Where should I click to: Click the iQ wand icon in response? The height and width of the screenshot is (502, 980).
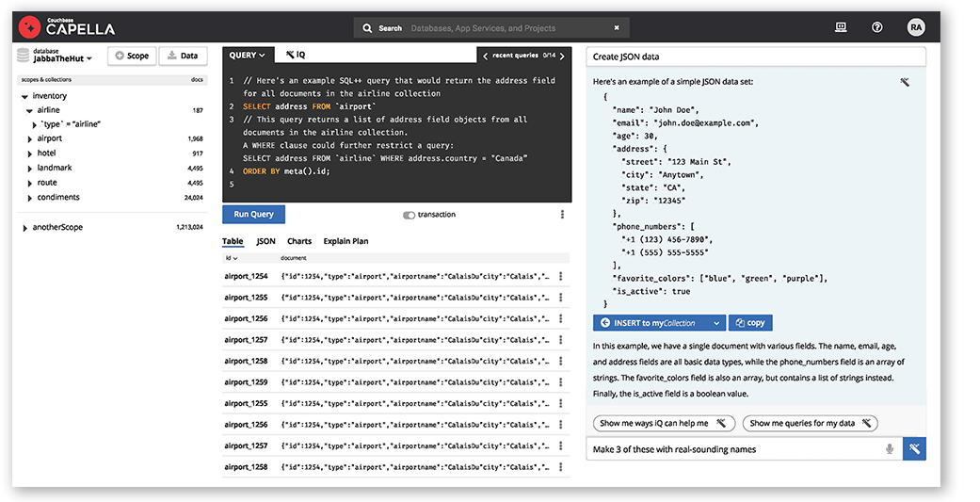[905, 82]
